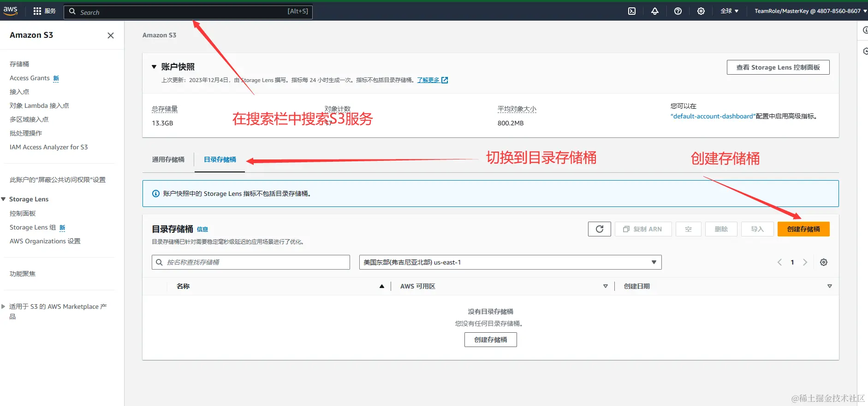Open the notifications bell icon
Screen dimensions: 868x406
tap(655, 11)
